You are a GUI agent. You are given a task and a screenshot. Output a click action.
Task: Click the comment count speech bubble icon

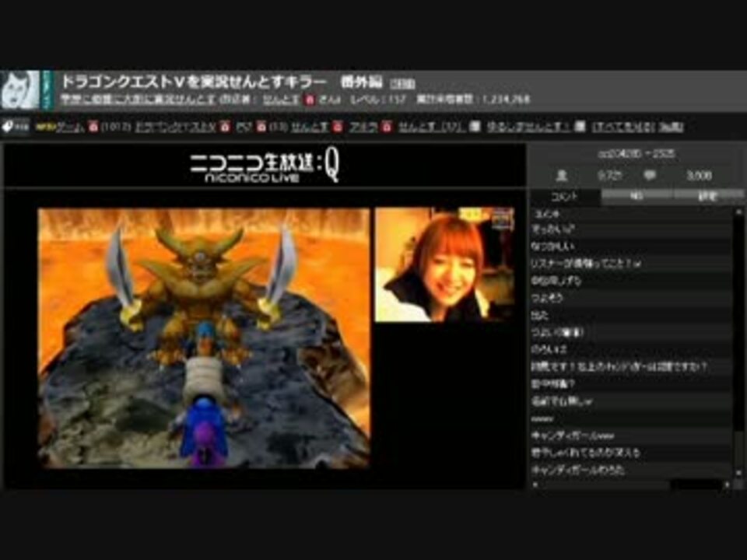click(649, 176)
